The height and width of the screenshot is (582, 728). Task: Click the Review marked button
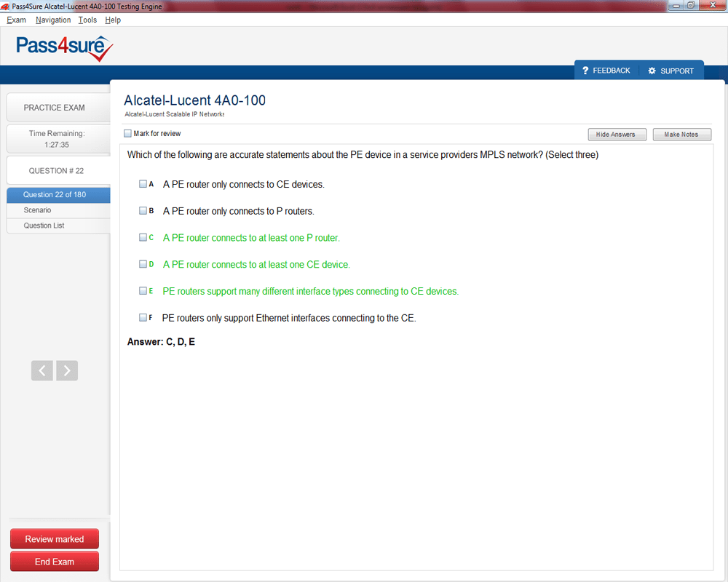coord(55,539)
